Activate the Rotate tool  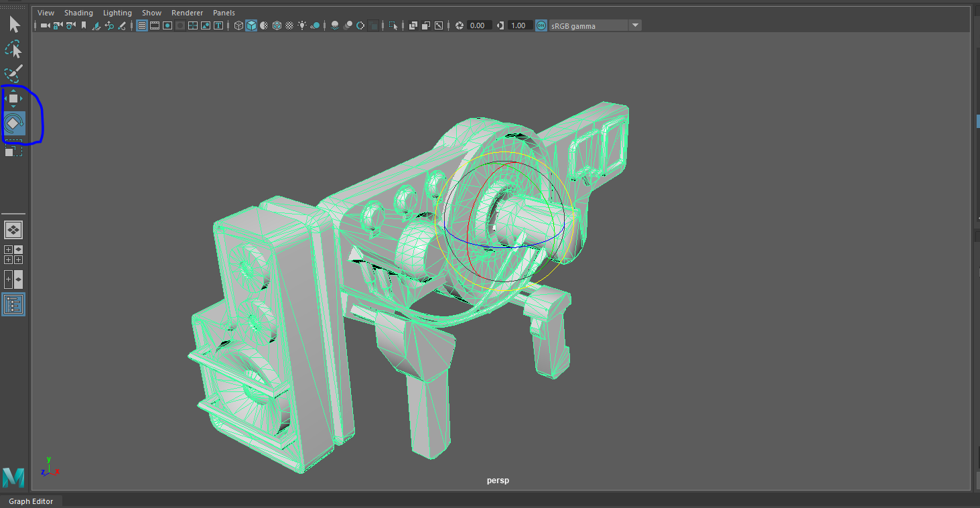(13, 123)
